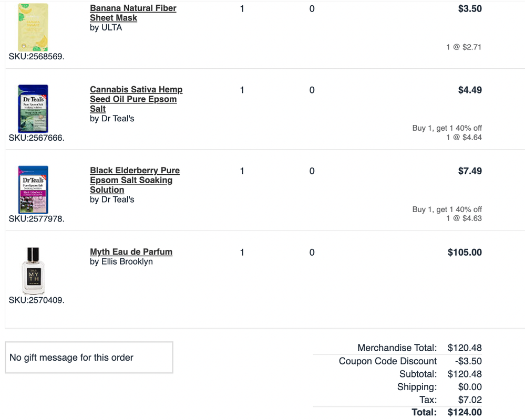Click the banana sheet mask product image
The image size is (525, 420).
point(33,27)
